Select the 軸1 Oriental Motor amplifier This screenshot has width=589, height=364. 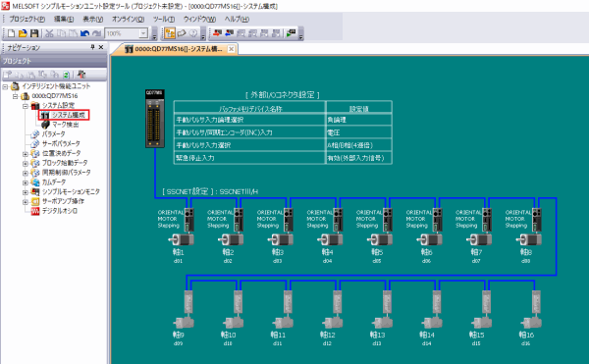(189, 220)
